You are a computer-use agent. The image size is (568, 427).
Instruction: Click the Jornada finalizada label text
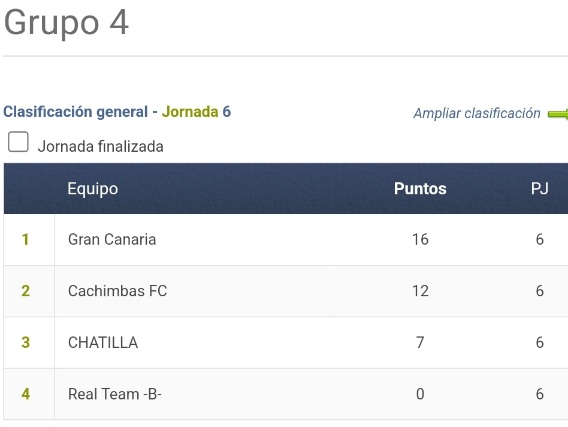coord(101,147)
